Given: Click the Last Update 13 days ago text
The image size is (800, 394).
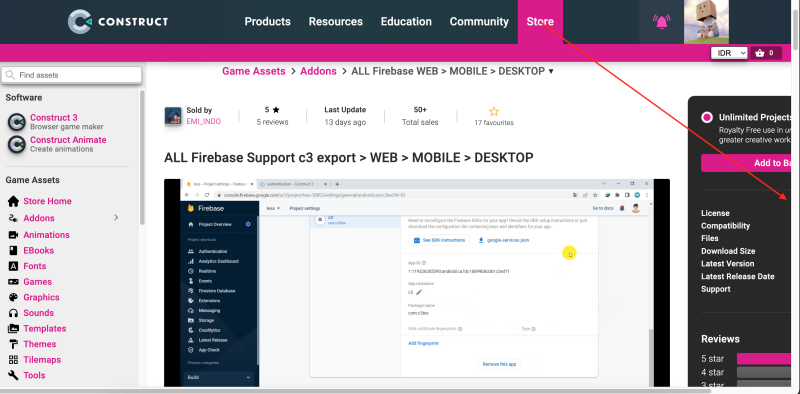Looking at the screenshot, I should tap(345, 116).
